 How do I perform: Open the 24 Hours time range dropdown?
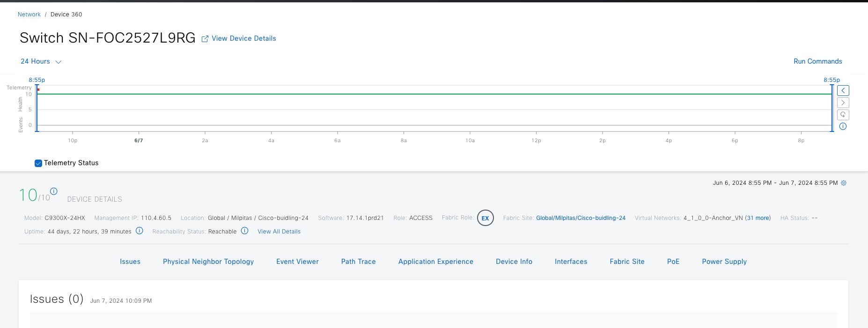click(41, 61)
